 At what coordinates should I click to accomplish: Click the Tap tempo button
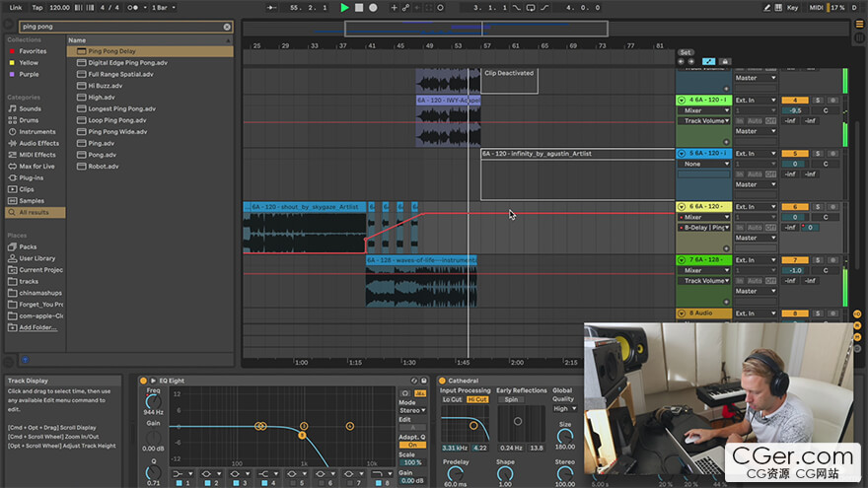click(36, 8)
